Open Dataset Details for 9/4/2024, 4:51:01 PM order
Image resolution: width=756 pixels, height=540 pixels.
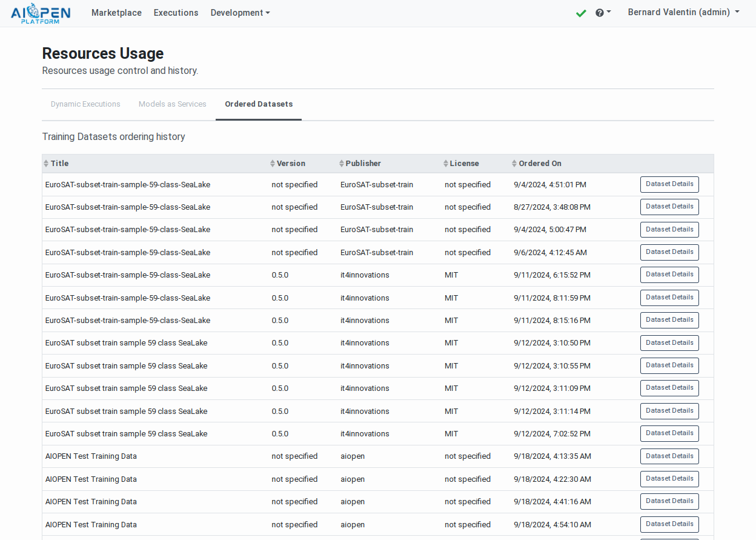point(669,184)
